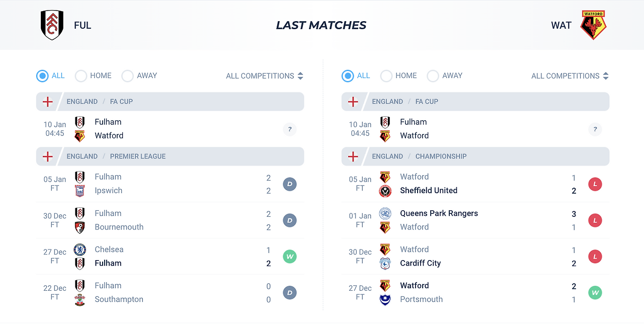644x324 pixels.
Task: Open the Premier League competition header
Action: coord(170,156)
